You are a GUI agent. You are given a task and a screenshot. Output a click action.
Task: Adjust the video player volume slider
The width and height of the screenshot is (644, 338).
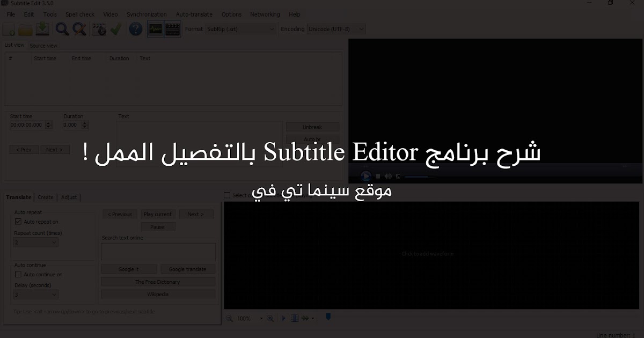click(420, 176)
